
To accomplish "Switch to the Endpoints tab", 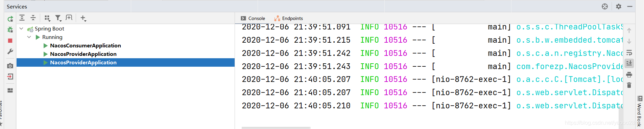I will click(288, 18).
